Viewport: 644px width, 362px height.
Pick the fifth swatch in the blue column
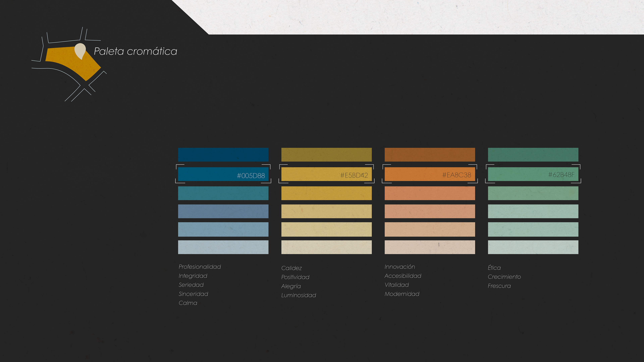[x=223, y=229]
